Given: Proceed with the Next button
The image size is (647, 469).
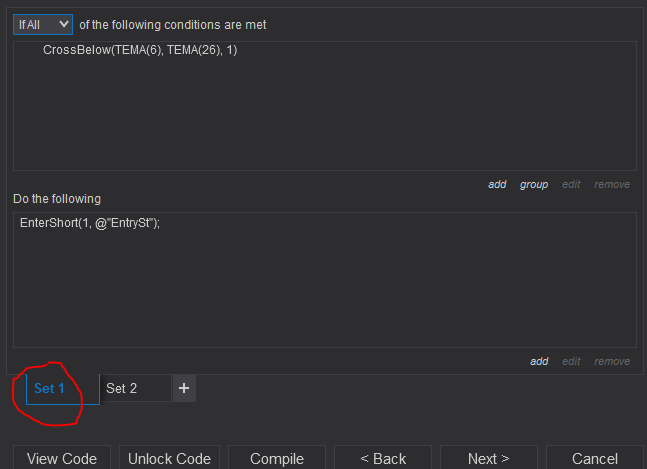Looking at the screenshot, I should click(489, 458).
